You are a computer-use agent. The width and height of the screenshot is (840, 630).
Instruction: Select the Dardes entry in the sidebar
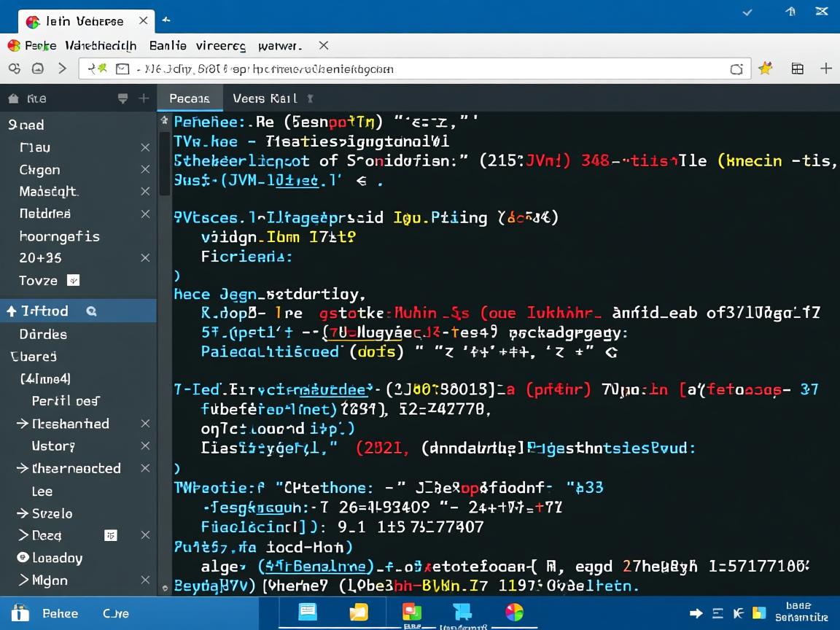[42, 334]
